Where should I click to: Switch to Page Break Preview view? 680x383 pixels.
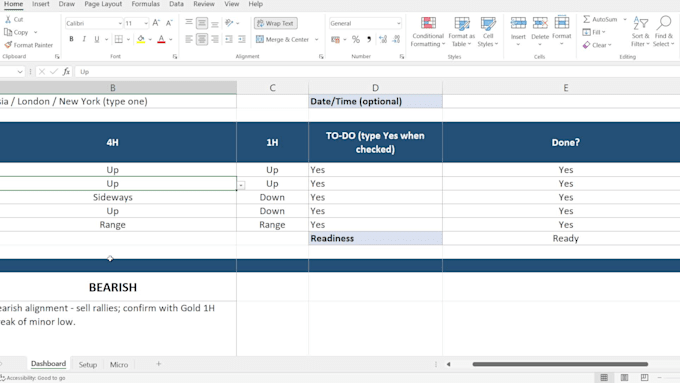click(x=644, y=377)
